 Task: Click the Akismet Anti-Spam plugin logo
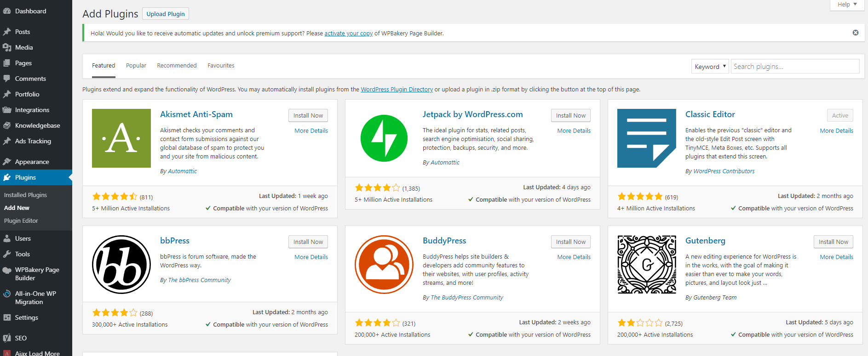tap(121, 138)
